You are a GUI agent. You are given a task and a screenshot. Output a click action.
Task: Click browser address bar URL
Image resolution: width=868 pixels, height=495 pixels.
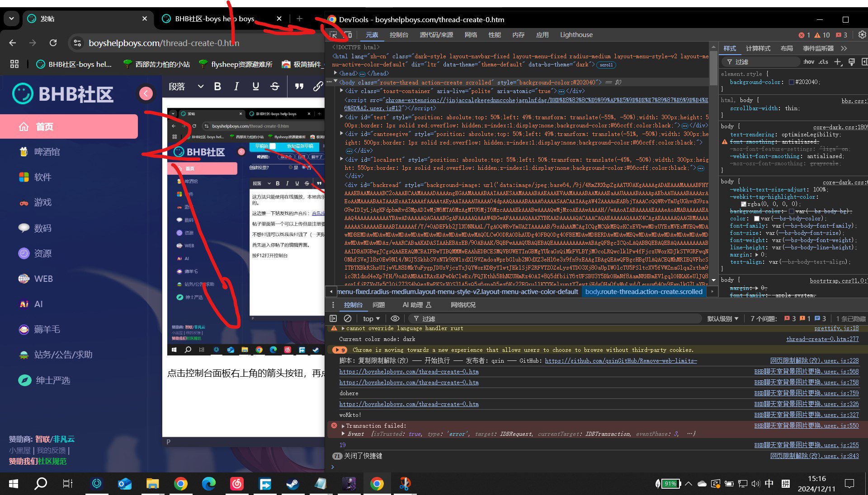[x=164, y=43]
